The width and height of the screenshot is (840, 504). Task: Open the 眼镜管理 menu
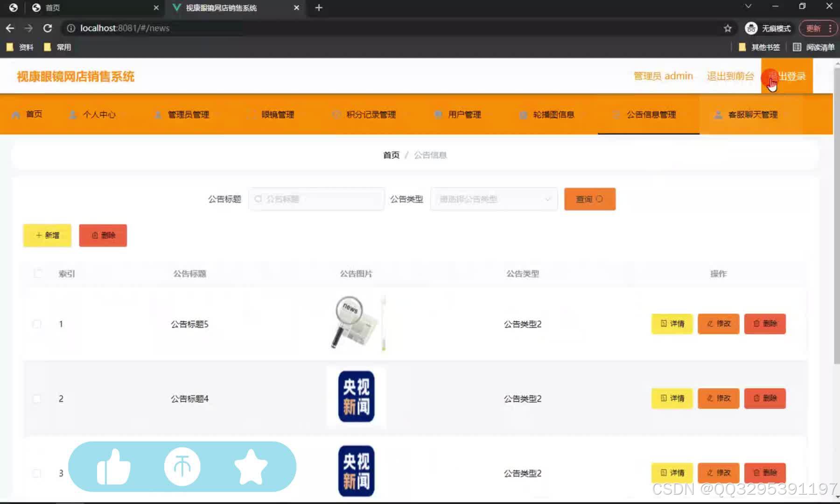(278, 114)
